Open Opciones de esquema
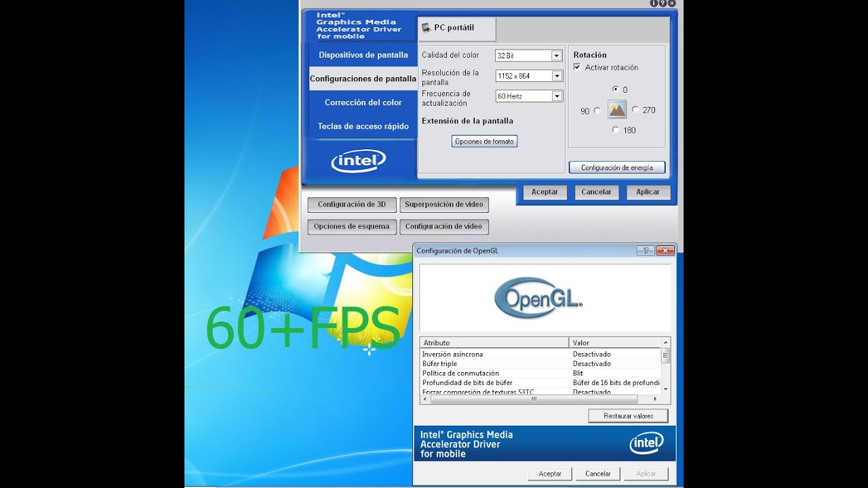 click(351, 226)
